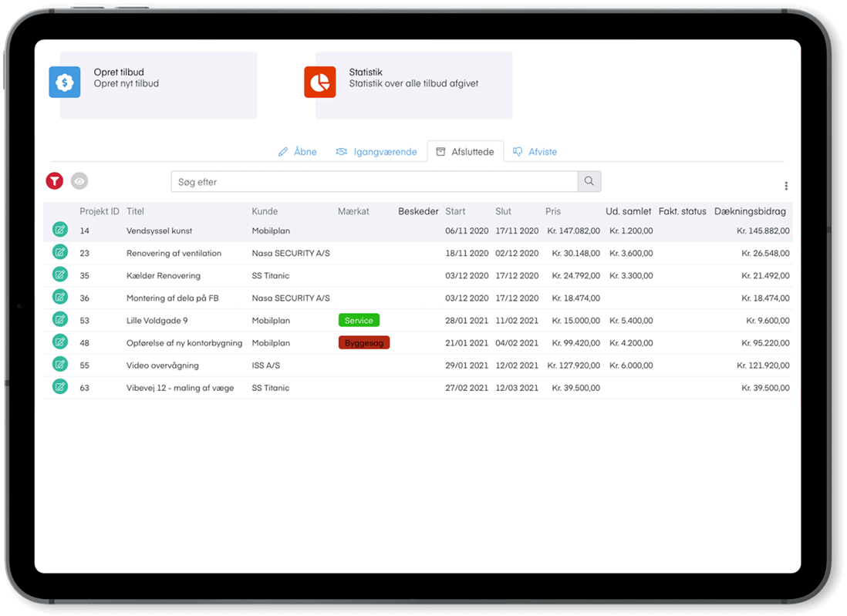Open the Afviste tab
Image resolution: width=847 pixels, height=616 pixels.
[535, 152]
